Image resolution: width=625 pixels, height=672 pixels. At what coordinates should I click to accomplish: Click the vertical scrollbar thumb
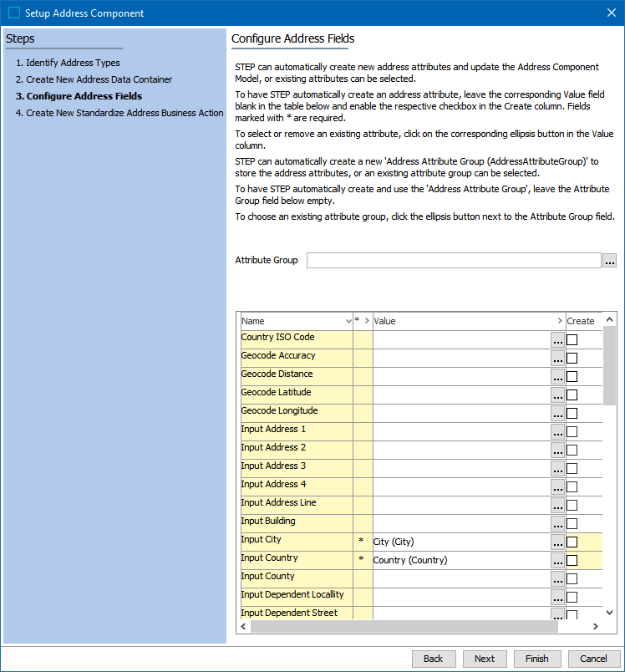pos(610,365)
